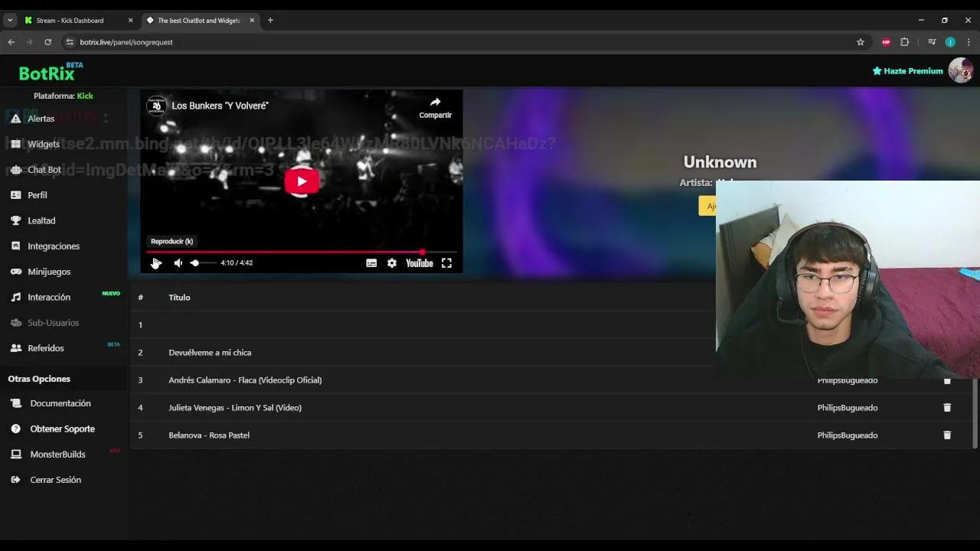Delete the song Belanova - Rosa Pastel
The height and width of the screenshot is (551, 980).
point(947,435)
